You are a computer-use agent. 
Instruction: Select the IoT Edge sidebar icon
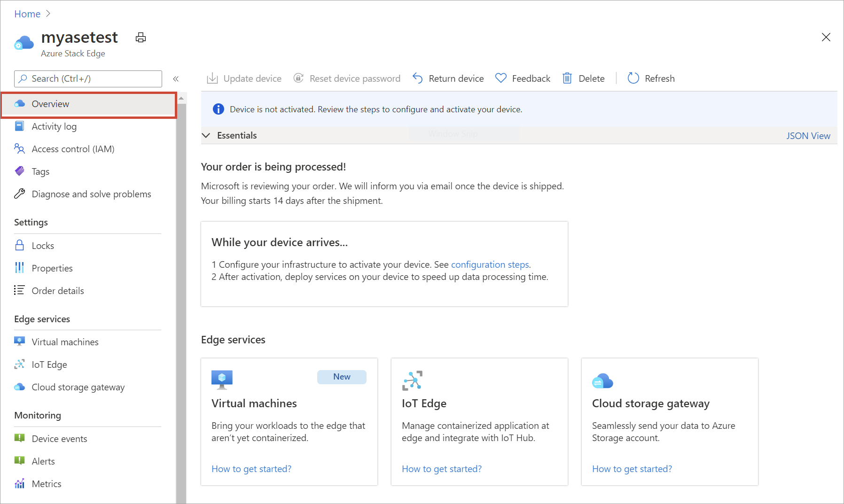pyautogui.click(x=19, y=364)
